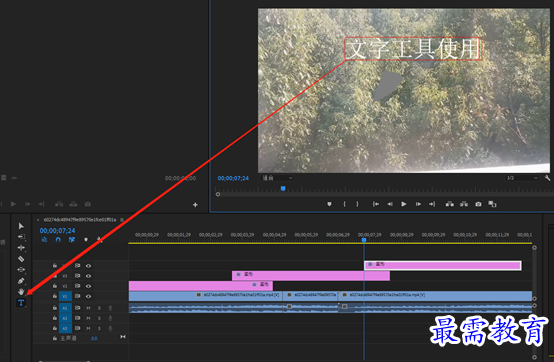Open Timeline display settings wrench
This screenshot has height=362, width=554.
[100, 239]
